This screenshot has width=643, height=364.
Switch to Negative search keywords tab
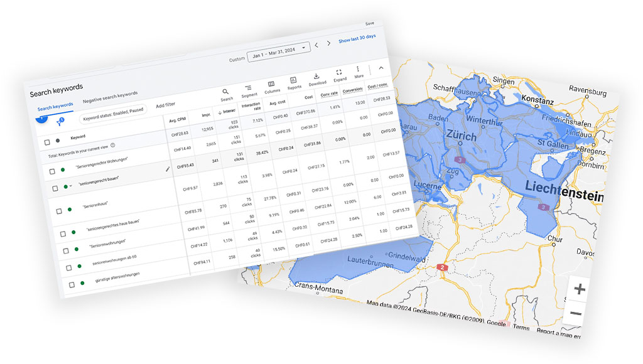coord(110,97)
